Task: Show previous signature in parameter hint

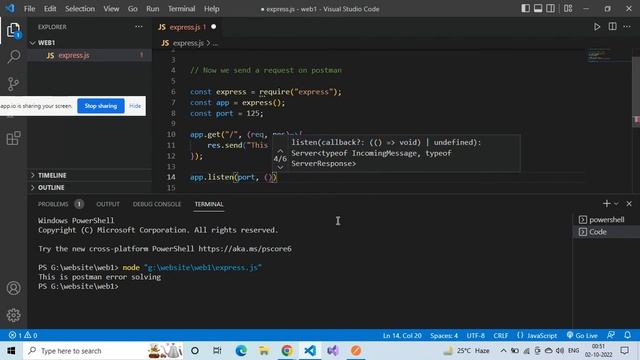Action: (280, 151)
